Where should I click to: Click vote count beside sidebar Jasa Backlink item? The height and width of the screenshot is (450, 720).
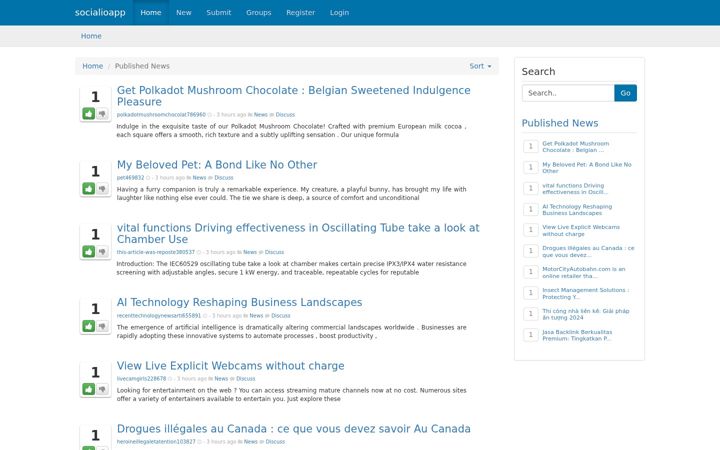pos(530,335)
